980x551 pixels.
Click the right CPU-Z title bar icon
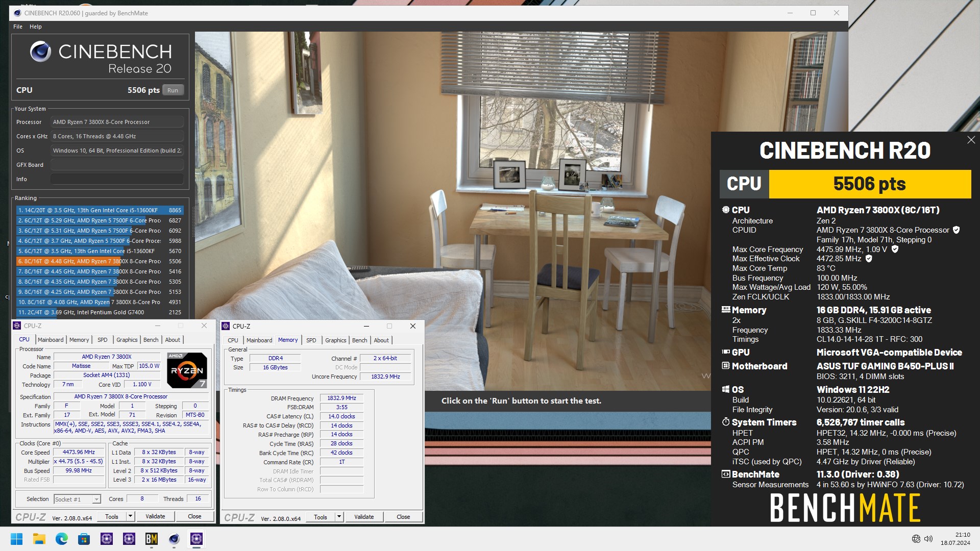click(x=226, y=326)
